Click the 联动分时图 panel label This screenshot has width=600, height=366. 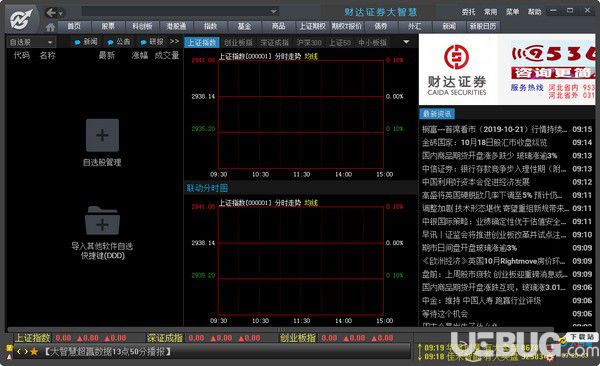207,188
